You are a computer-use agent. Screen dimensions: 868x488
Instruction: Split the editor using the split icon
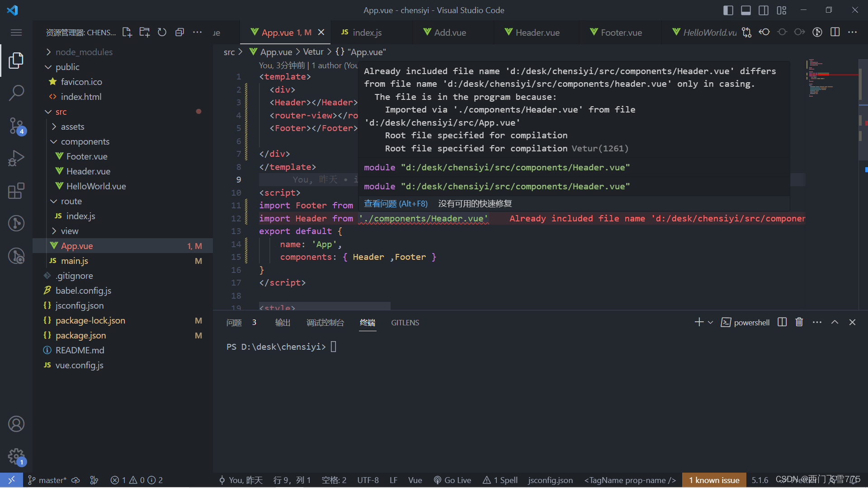tap(835, 32)
